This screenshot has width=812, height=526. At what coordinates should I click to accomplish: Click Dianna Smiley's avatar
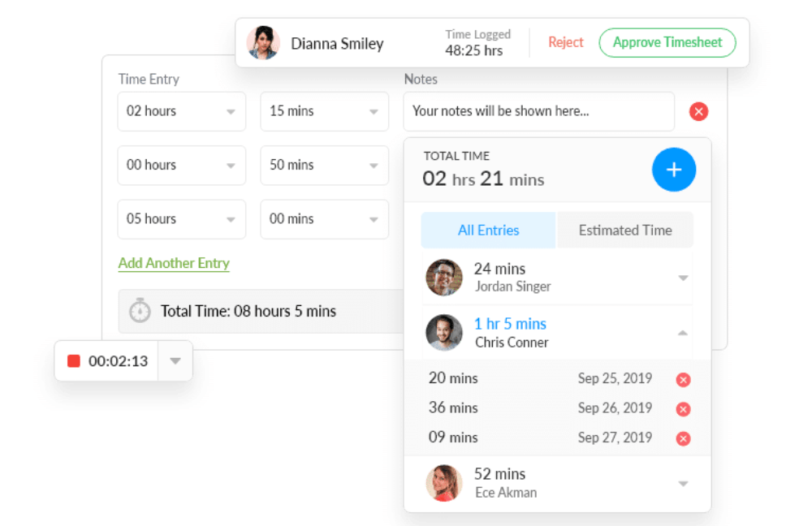point(263,43)
